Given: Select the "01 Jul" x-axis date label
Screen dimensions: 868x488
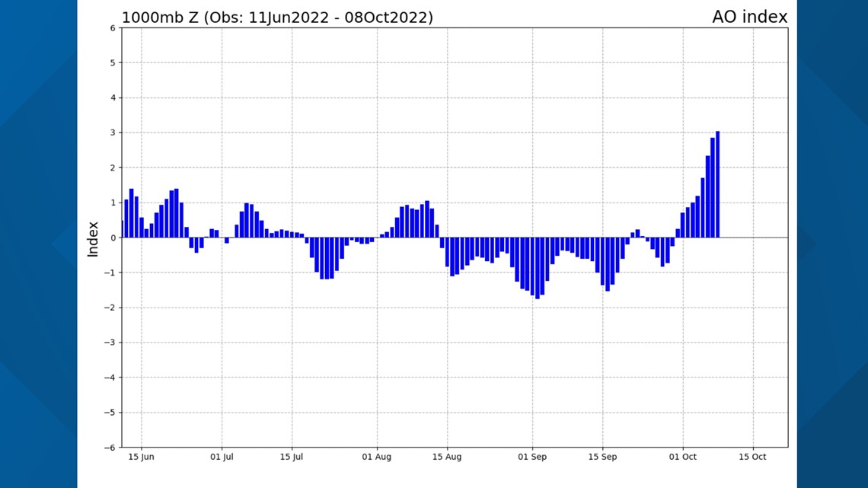Looking at the screenshot, I should pos(222,457).
